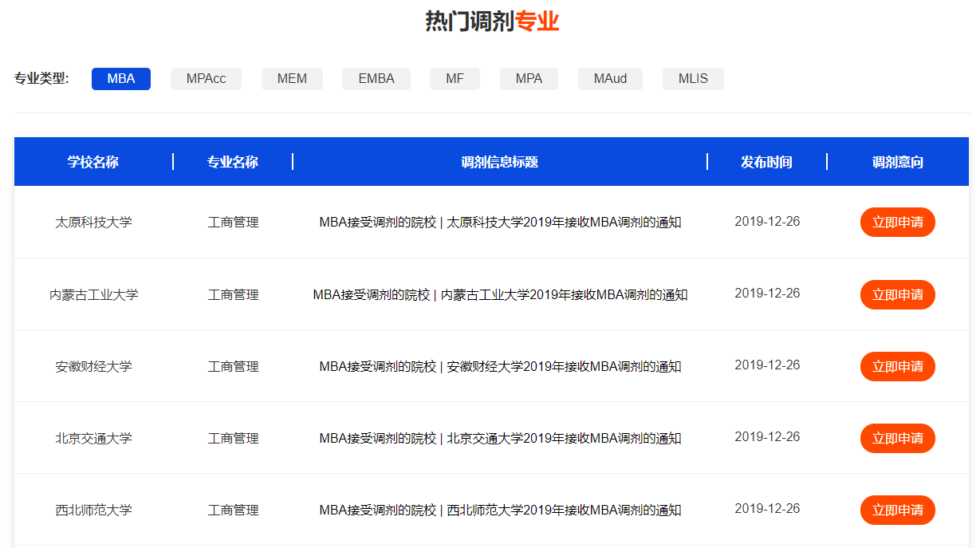Select the MF major filter

pyautogui.click(x=455, y=79)
